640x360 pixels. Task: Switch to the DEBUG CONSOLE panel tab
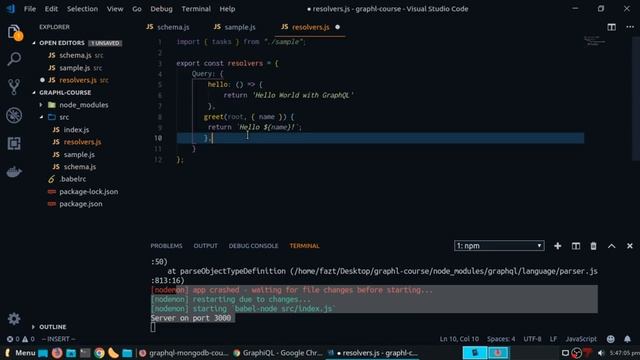pyautogui.click(x=253, y=246)
